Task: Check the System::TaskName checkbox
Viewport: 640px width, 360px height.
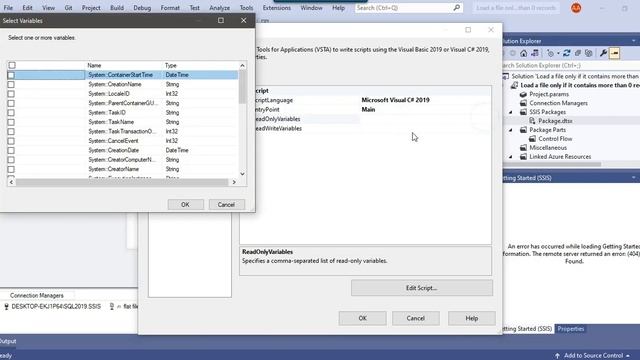Action: tap(11, 122)
